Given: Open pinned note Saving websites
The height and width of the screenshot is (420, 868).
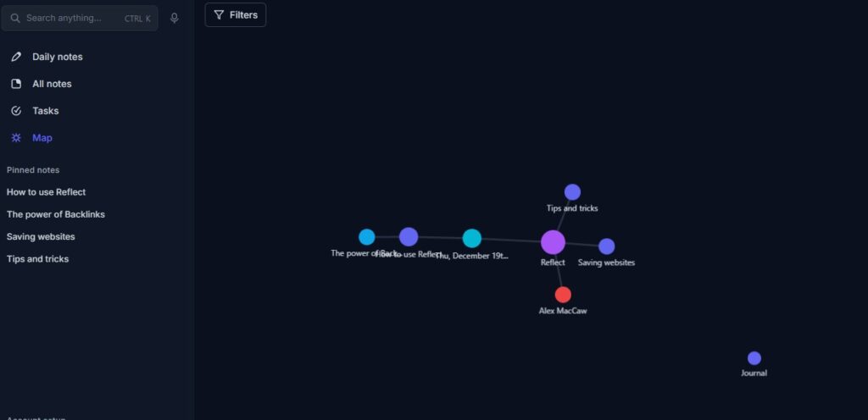Looking at the screenshot, I should point(41,236).
